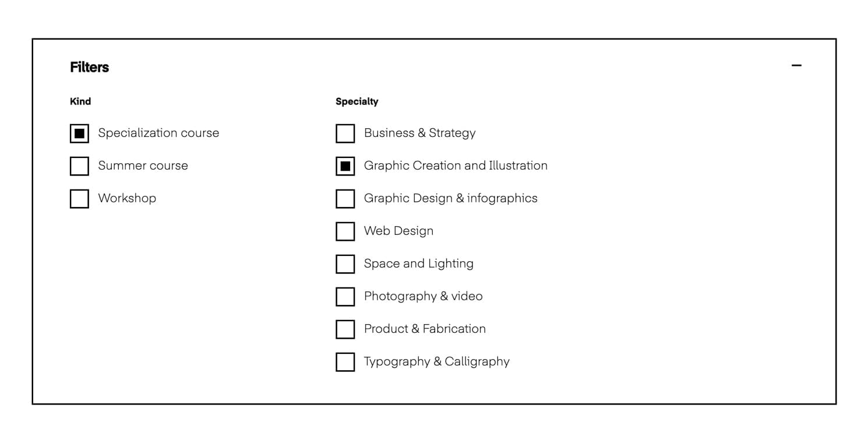Collapse the Filters panel with minus icon
This screenshot has width=868, height=443.
pos(796,66)
